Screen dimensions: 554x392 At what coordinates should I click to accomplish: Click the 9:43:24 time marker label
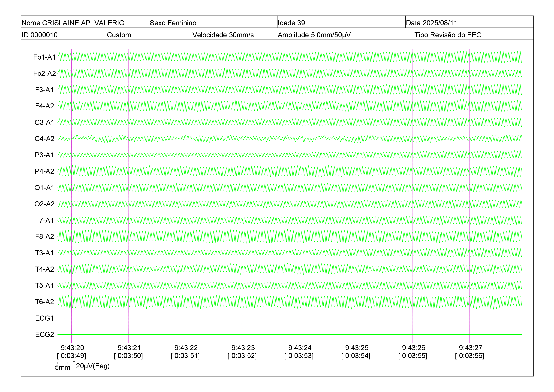click(x=300, y=348)
